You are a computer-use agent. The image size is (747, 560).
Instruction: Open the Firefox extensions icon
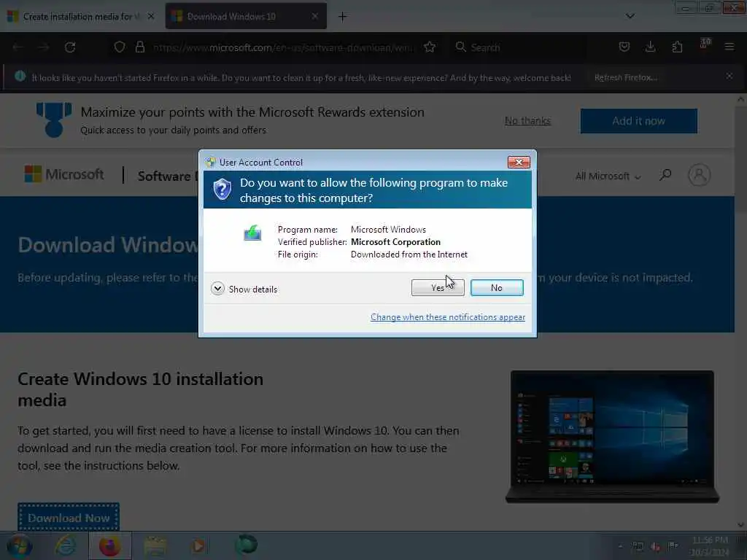click(677, 47)
